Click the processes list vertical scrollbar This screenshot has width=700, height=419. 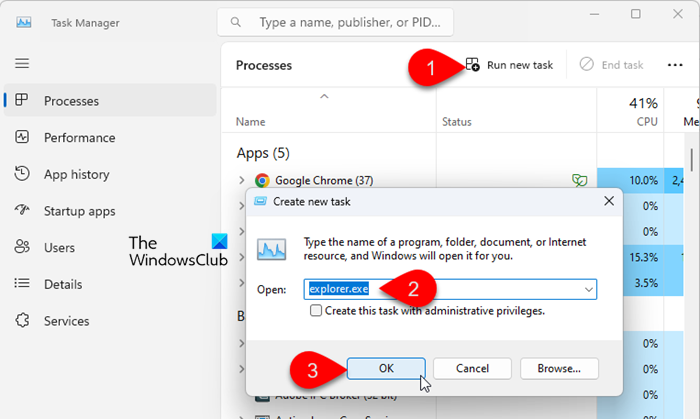[692, 160]
